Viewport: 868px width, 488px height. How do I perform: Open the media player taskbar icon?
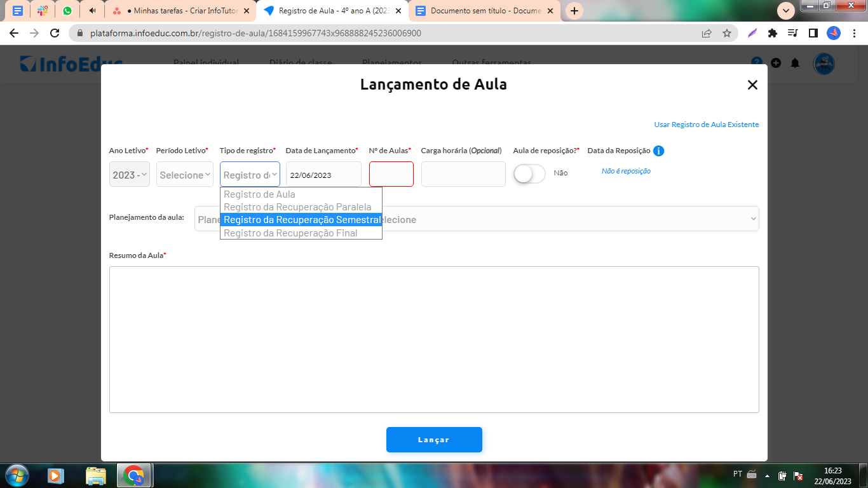(56, 475)
